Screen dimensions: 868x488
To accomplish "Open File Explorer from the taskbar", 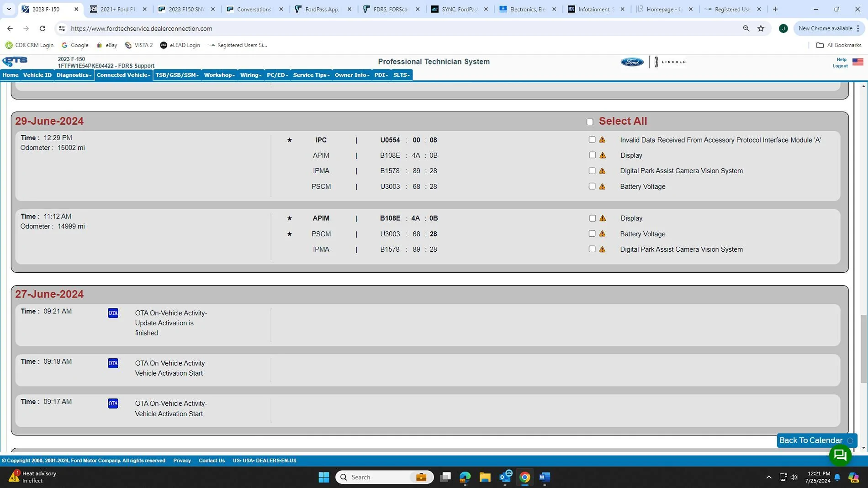I will tap(485, 477).
